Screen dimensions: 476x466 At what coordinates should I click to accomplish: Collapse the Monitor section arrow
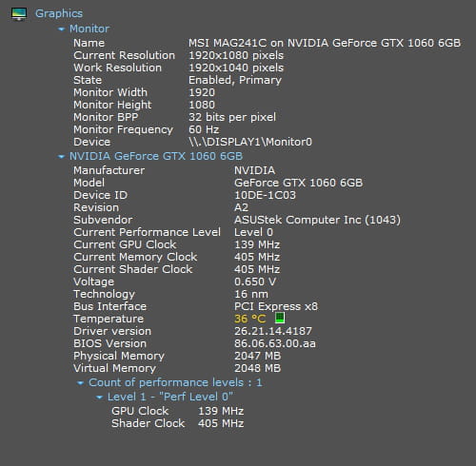(61, 29)
